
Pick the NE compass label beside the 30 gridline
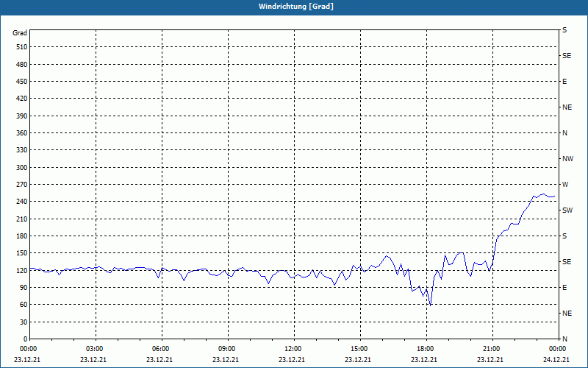tap(567, 314)
